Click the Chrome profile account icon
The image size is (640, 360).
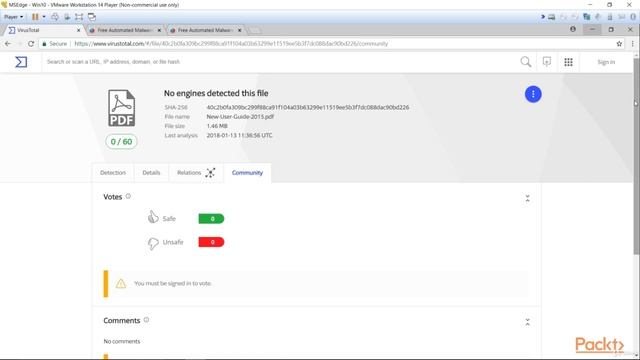point(573,29)
